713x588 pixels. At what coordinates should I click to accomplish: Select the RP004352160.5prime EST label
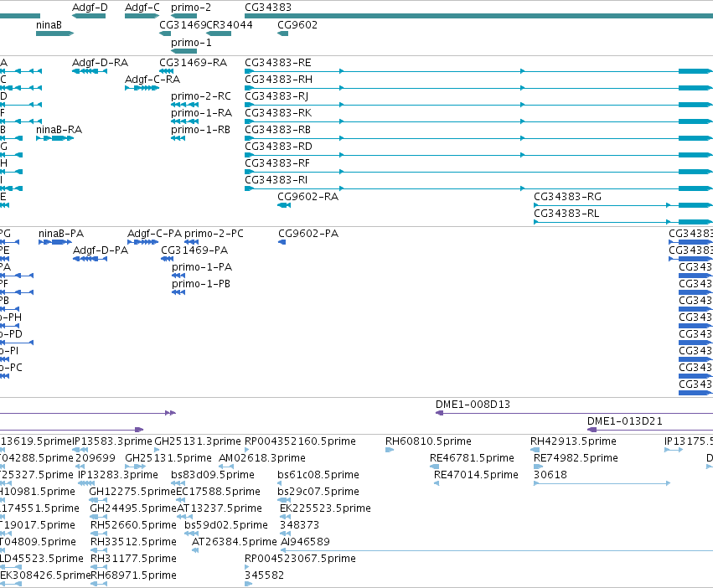click(x=300, y=442)
